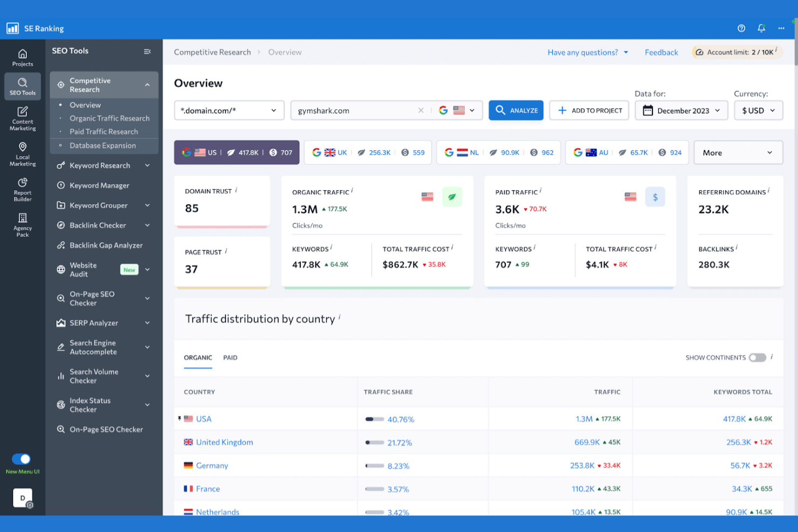This screenshot has width=798, height=532.
Task: Open the United Kingdom traffic details
Action: click(224, 442)
